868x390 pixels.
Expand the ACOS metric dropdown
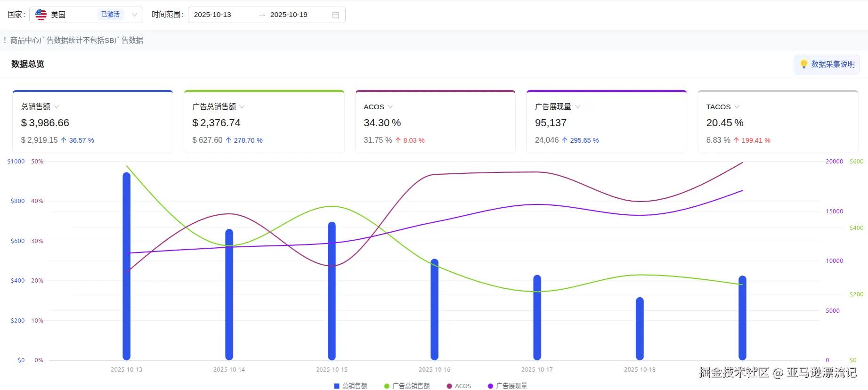pyautogui.click(x=390, y=107)
